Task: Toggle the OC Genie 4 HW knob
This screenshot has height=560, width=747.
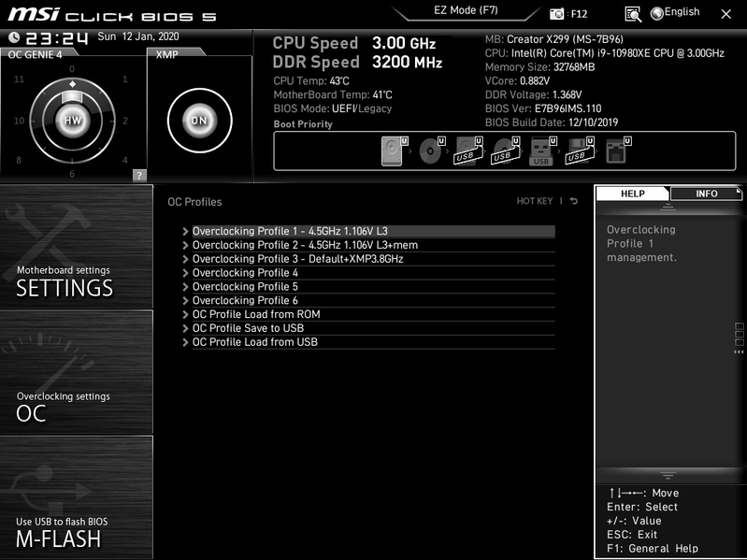Action: [72, 121]
